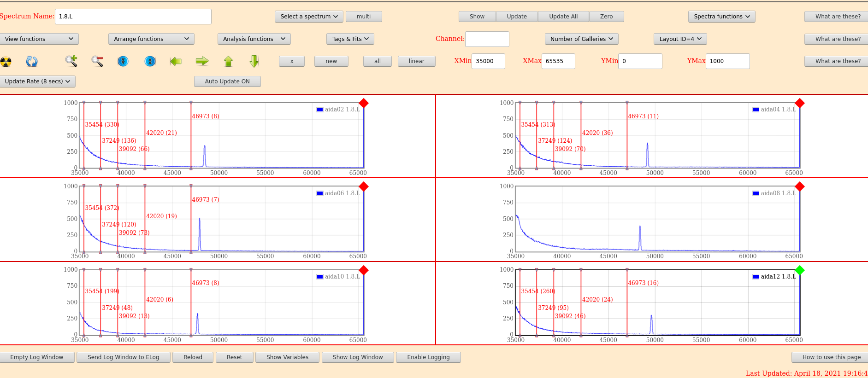
Task: Click the blue aida02 legend swatch
Action: pos(320,110)
